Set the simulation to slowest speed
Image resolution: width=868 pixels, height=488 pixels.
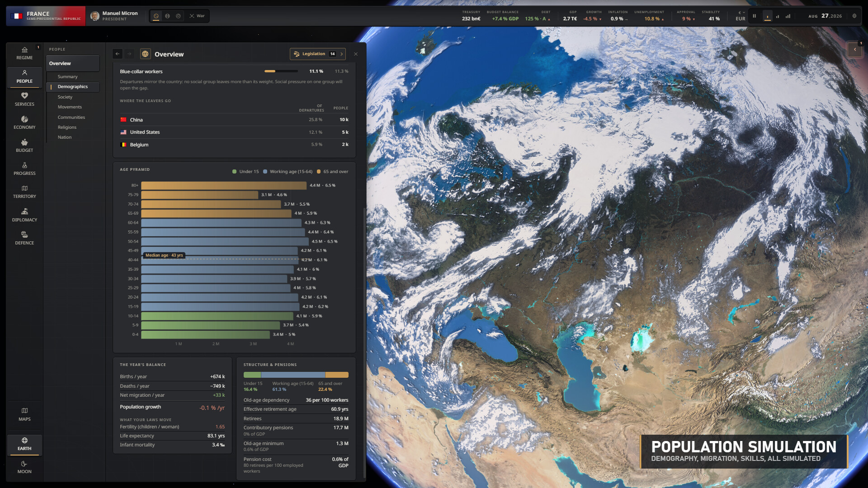point(767,16)
